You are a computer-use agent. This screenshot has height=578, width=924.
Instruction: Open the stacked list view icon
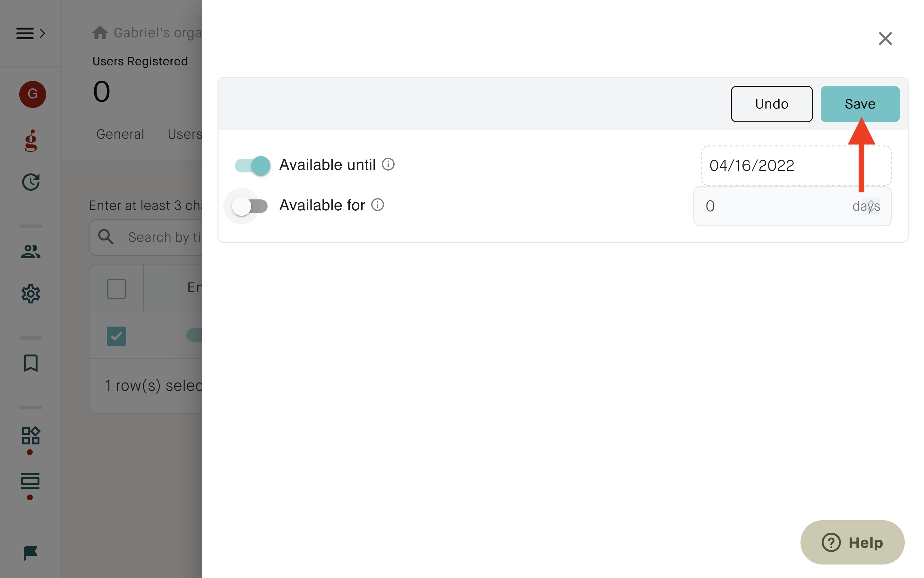tap(30, 481)
